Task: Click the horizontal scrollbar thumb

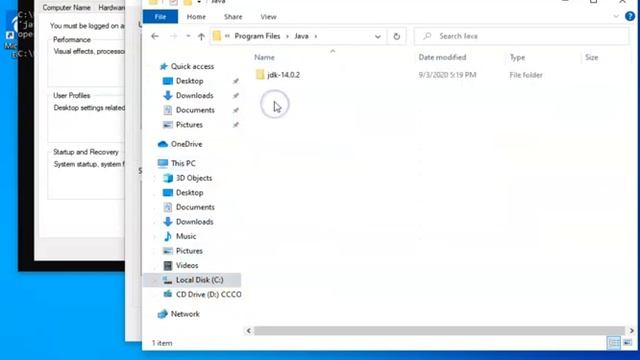Action: [x=439, y=331]
